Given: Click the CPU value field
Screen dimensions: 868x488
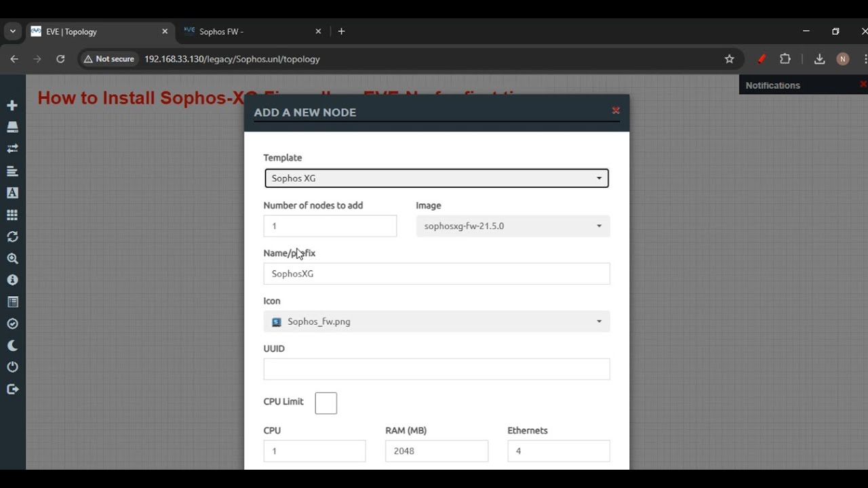Looking at the screenshot, I should tap(315, 451).
